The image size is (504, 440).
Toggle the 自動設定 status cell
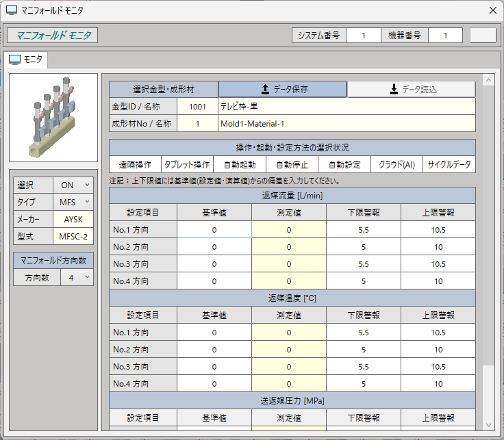coord(344,165)
